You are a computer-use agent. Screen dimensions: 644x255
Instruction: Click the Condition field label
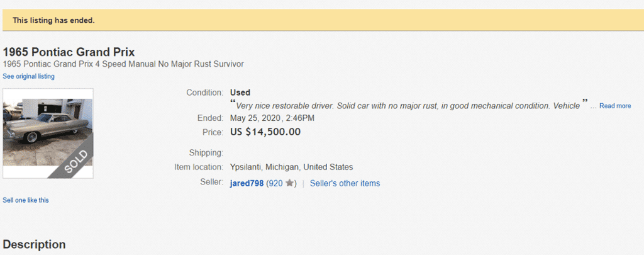204,93
